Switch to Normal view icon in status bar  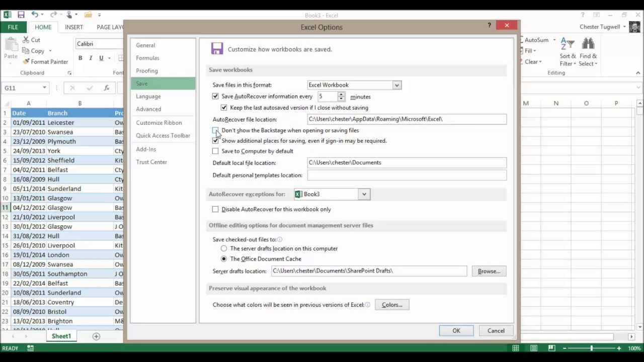click(x=516, y=348)
